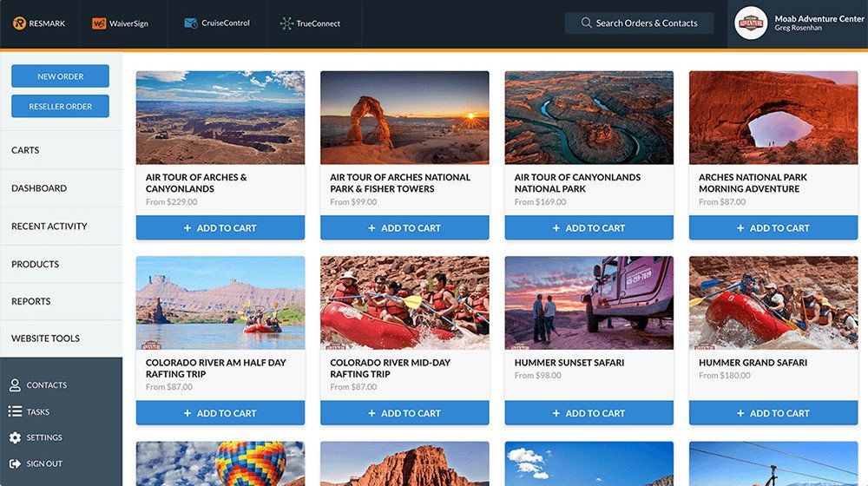Click the From $99.00 price

tap(353, 202)
